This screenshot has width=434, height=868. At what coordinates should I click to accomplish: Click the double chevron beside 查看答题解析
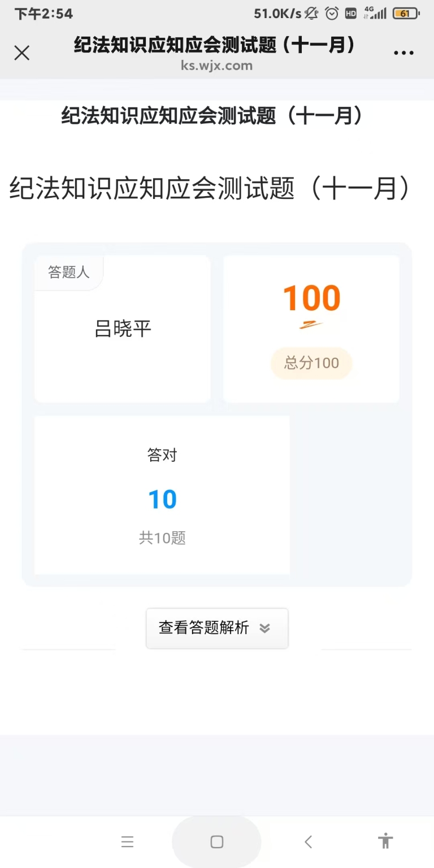pyautogui.click(x=264, y=628)
